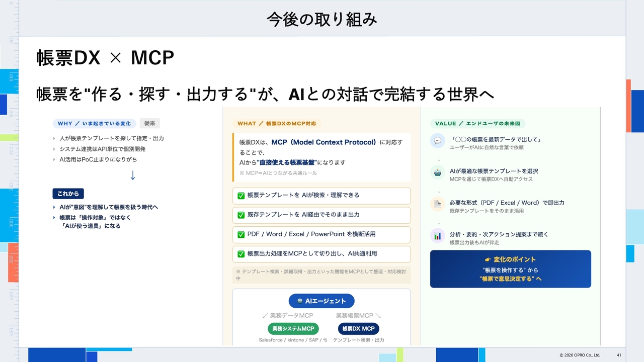Click the bar chart icon beside 分析・要約 step
The width and height of the screenshot is (644, 362).
pyautogui.click(x=438, y=235)
